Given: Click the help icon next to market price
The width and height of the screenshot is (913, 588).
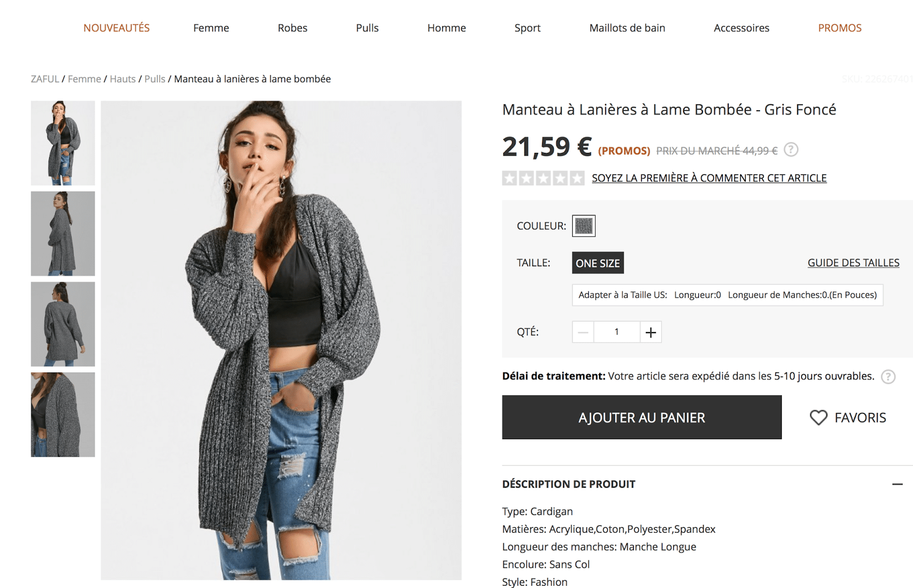Looking at the screenshot, I should 791,150.
